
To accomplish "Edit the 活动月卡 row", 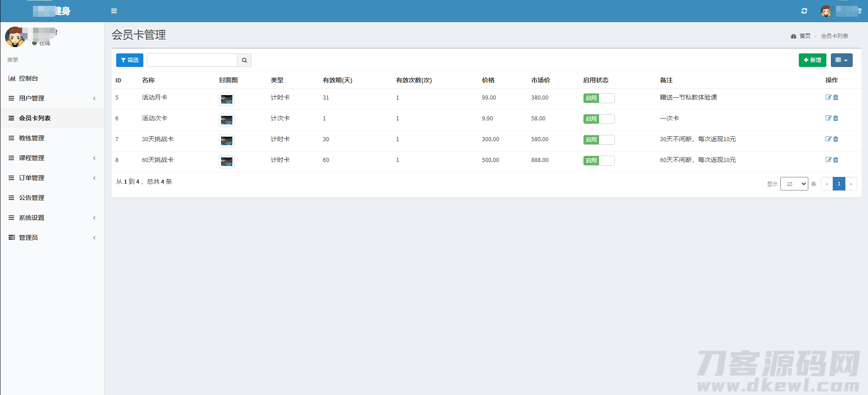I will point(828,97).
